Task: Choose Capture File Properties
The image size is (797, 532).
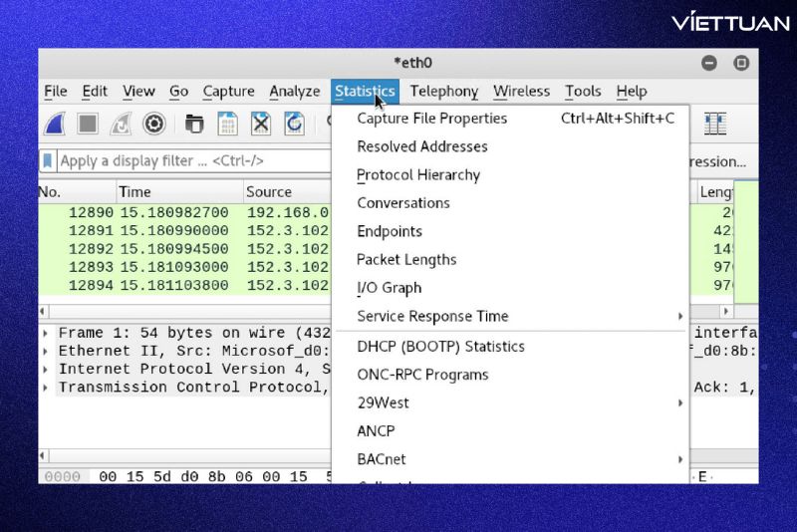Action: pyautogui.click(x=510, y=119)
